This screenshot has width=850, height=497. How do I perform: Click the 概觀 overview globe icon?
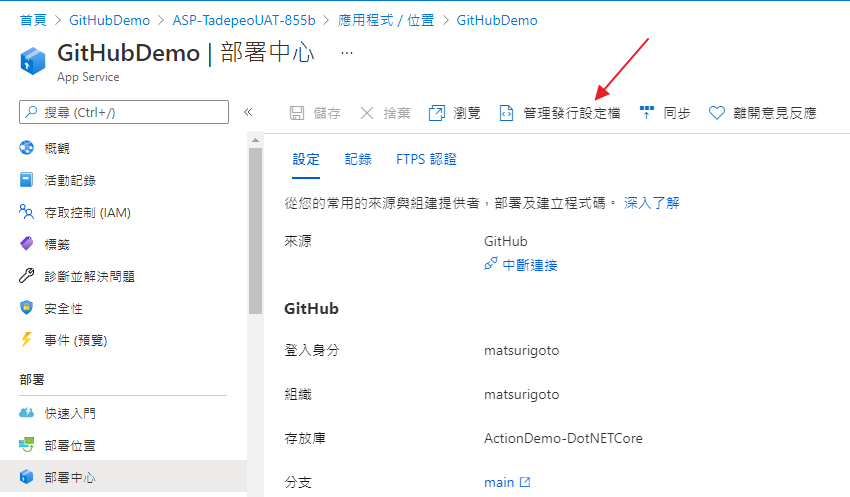point(26,147)
